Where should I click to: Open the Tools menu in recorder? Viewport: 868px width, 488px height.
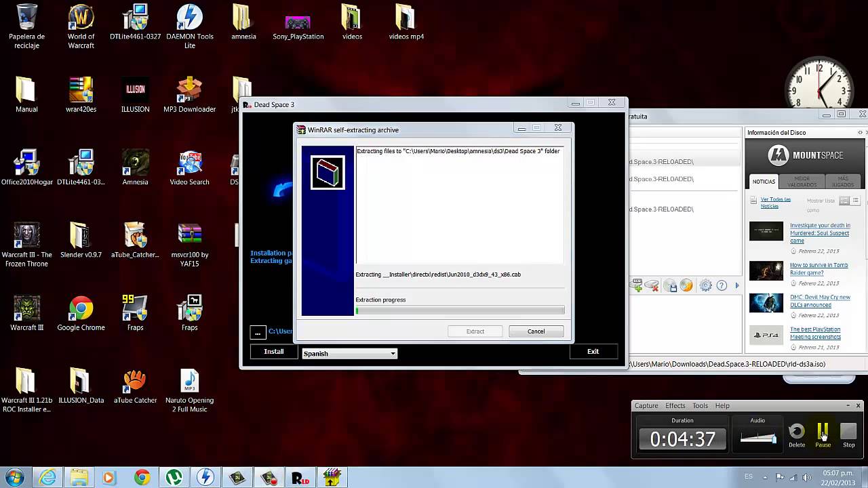click(701, 405)
